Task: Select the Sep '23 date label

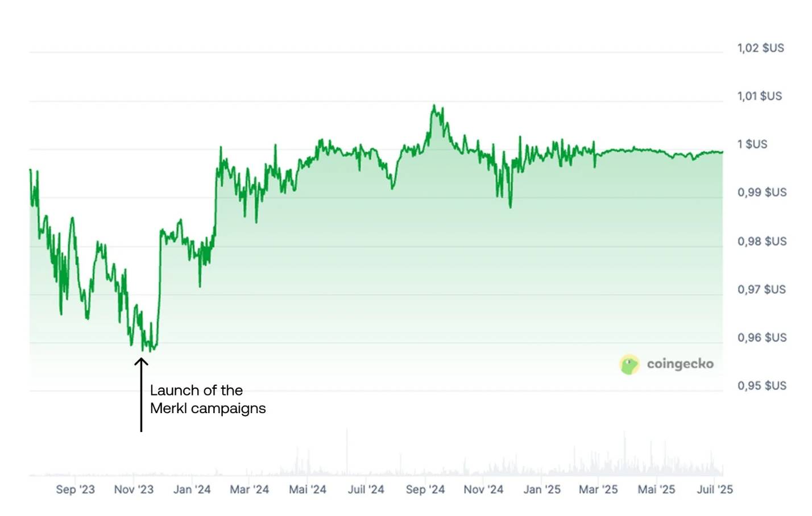Action: tap(75, 489)
